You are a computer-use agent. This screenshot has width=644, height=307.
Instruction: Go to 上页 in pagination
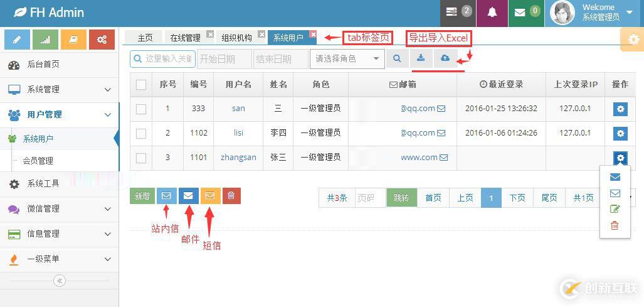pyautogui.click(x=465, y=198)
